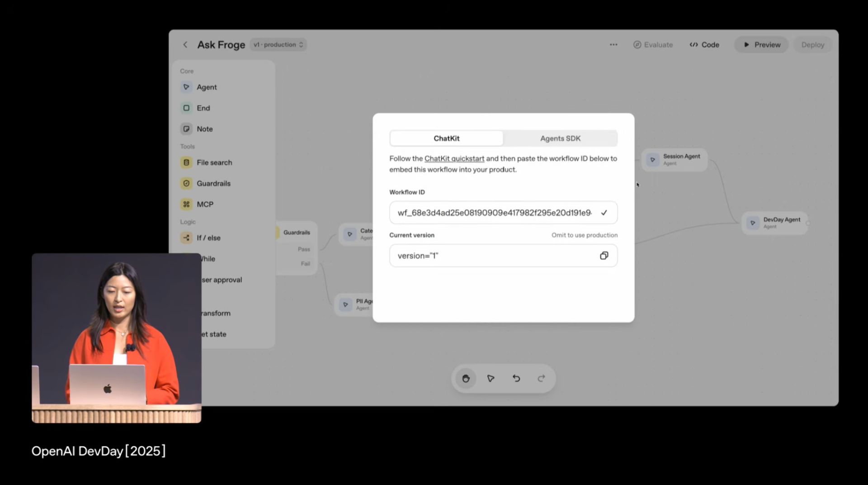The width and height of the screenshot is (868, 485).
Task: Select the ChatKit tab
Action: 447,138
